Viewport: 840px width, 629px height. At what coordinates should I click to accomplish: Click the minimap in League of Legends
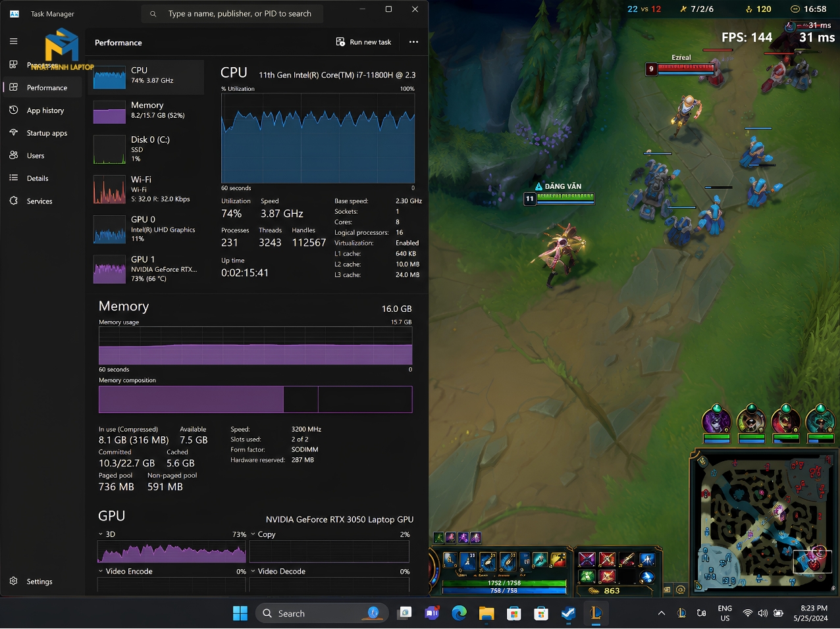pyautogui.click(x=764, y=523)
